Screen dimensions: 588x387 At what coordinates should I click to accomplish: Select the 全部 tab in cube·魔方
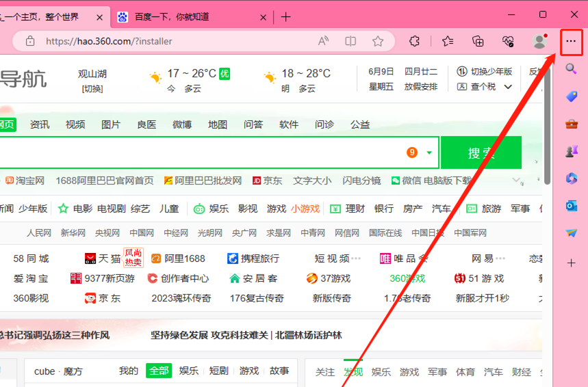tap(159, 371)
